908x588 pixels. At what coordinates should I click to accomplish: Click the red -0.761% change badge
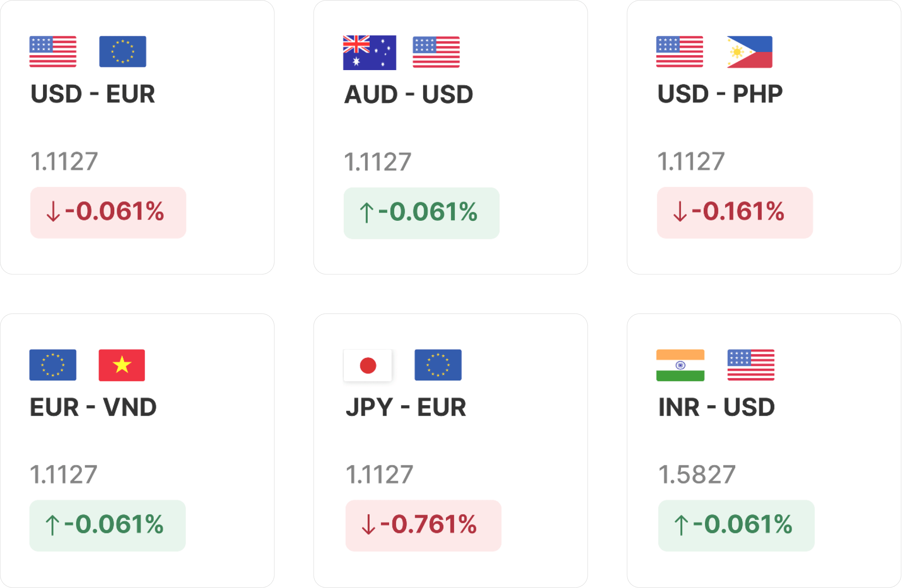423,526
